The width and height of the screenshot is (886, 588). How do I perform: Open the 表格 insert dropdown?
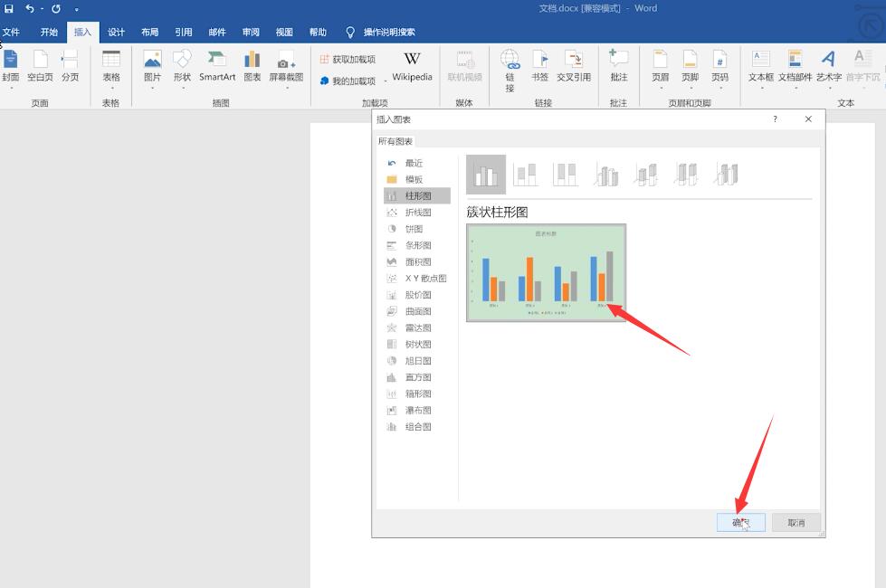111,69
